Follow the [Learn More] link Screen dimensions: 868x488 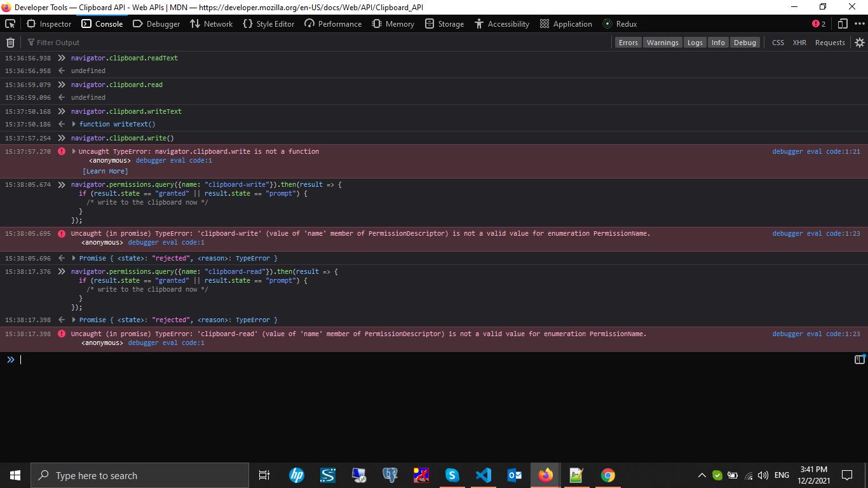(x=105, y=171)
